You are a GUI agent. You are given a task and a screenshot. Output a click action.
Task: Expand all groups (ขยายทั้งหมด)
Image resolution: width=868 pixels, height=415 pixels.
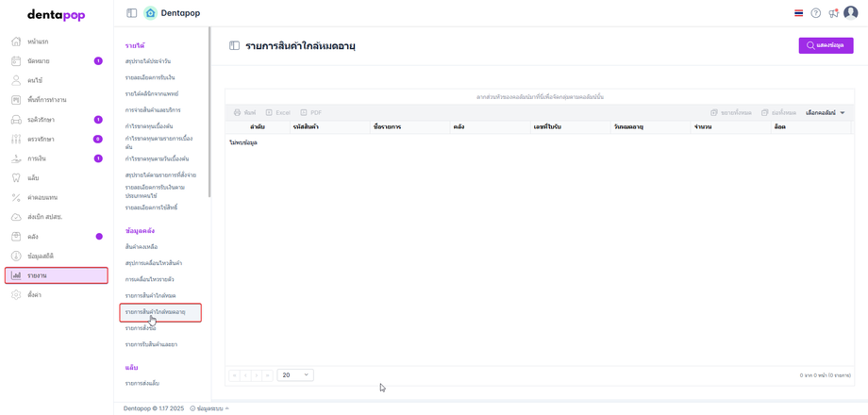coord(730,112)
